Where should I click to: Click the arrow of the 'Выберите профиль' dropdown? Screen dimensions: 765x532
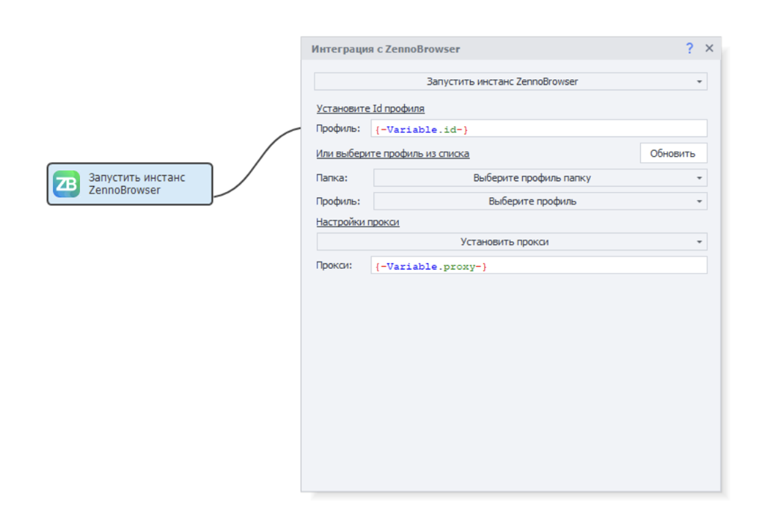pyautogui.click(x=699, y=201)
